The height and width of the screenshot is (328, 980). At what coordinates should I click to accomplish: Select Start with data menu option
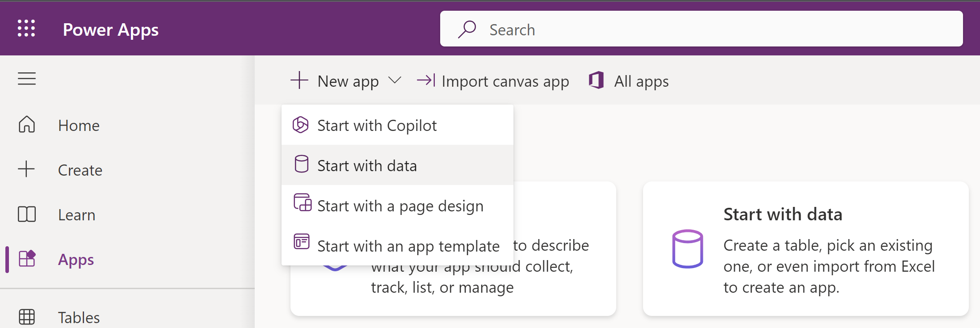[367, 166]
